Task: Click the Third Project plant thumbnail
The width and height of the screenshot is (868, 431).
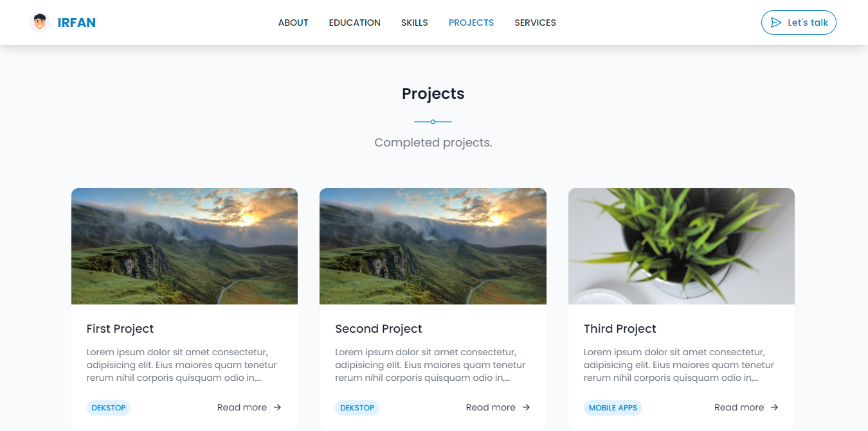Action: click(x=682, y=246)
